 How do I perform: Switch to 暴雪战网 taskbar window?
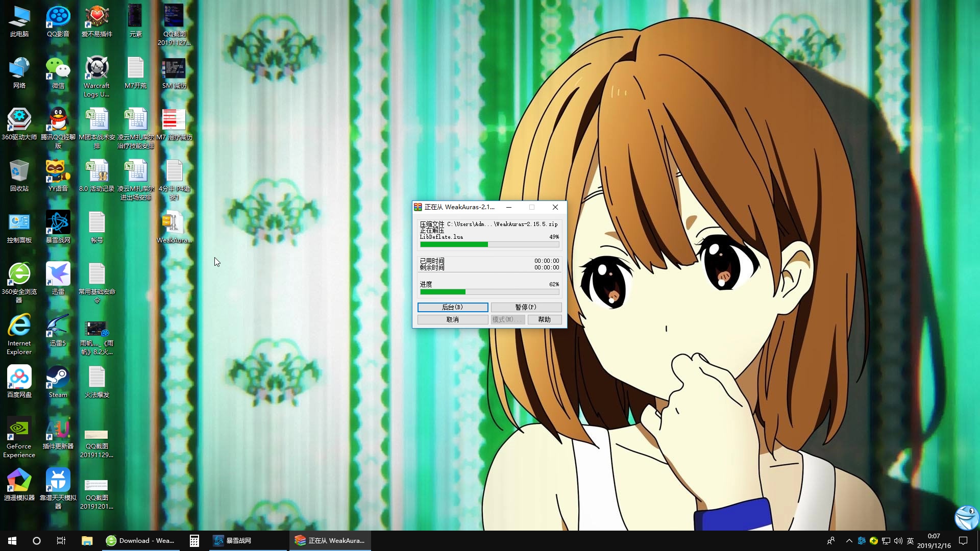click(x=249, y=541)
